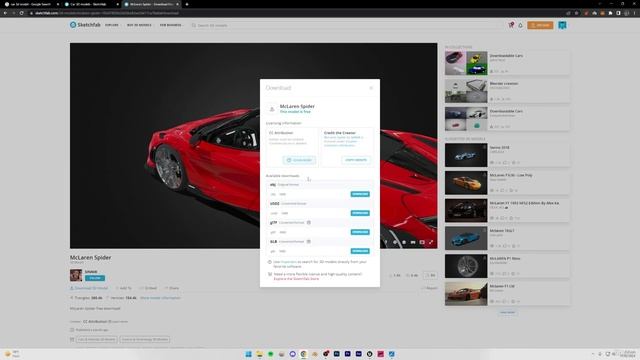The width and height of the screenshot is (640, 360).
Task: Open the GLB format info icon
Action: [309, 242]
